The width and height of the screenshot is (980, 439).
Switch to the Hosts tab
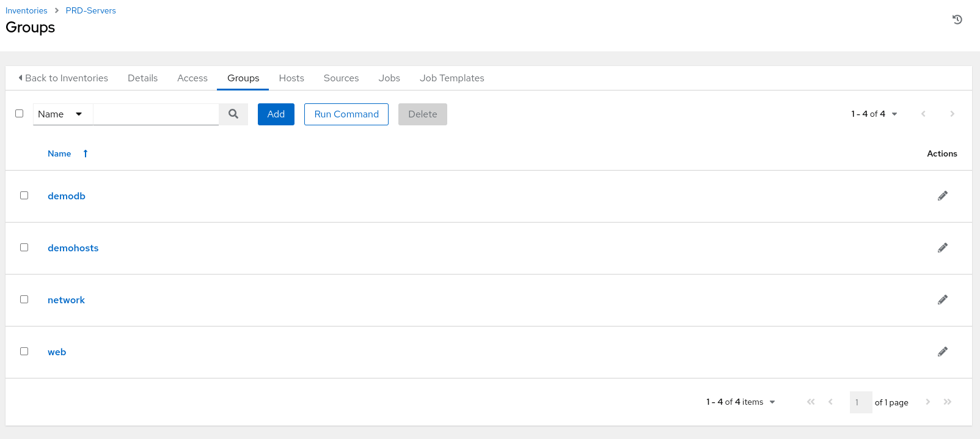tap(291, 78)
